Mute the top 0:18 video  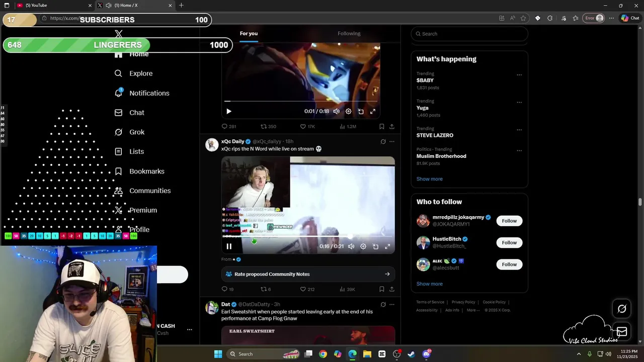click(x=337, y=111)
